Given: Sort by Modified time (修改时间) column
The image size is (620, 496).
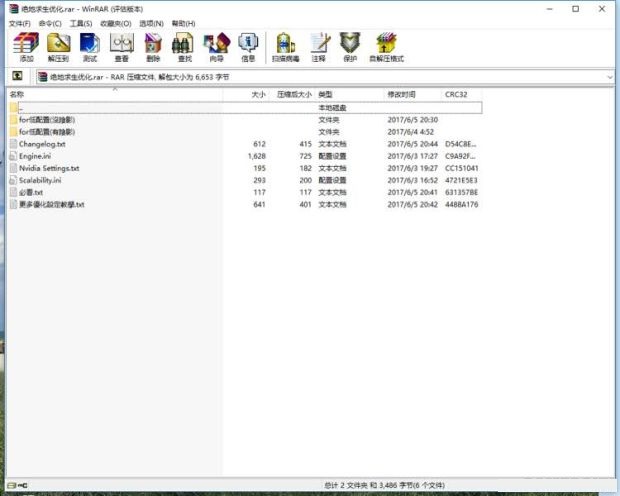Looking at the screenshot, I should [412, 95].
